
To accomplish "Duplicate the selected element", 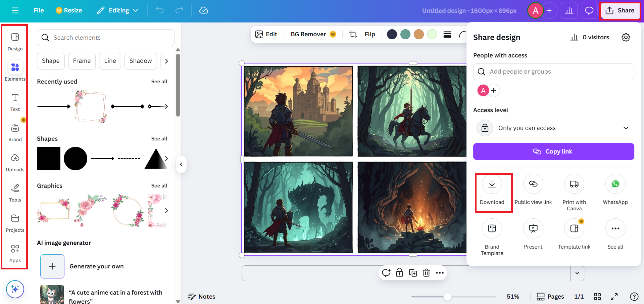I will (413, 273).
